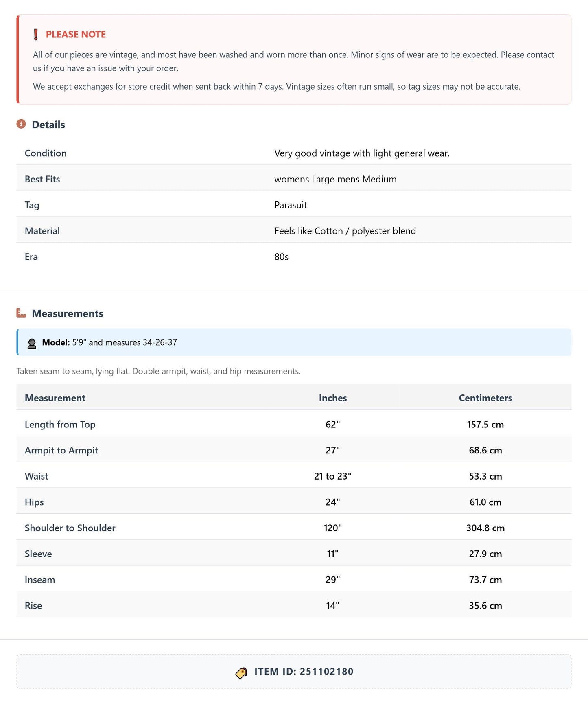Click the Item ID 251102180 text
This screenshot has width=588, height=703.
coord(304,671)
